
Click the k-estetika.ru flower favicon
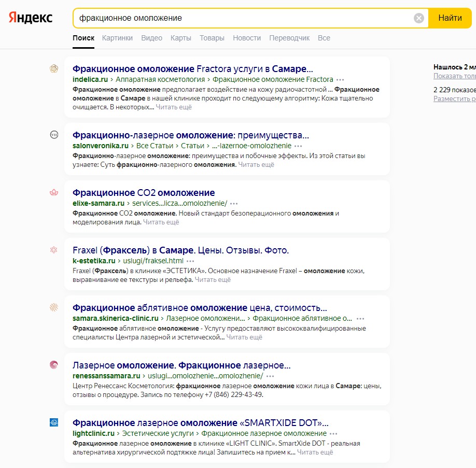(54, 250)
